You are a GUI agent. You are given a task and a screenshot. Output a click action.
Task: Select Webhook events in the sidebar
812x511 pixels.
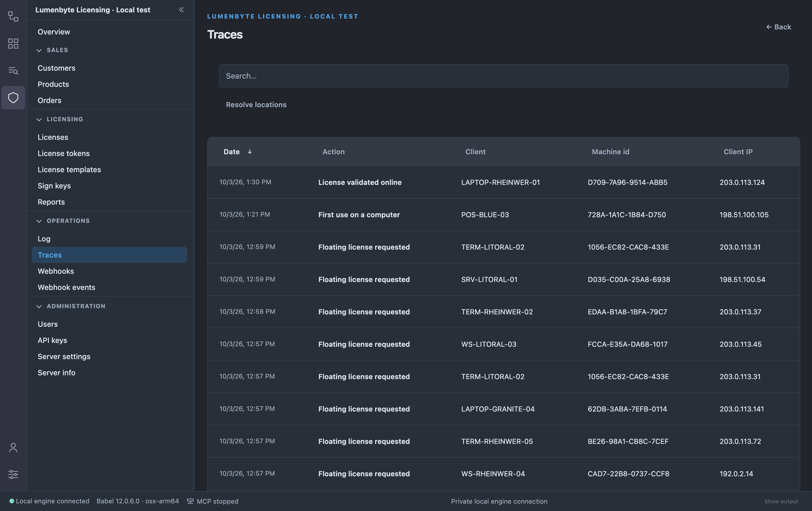[66, 287]
